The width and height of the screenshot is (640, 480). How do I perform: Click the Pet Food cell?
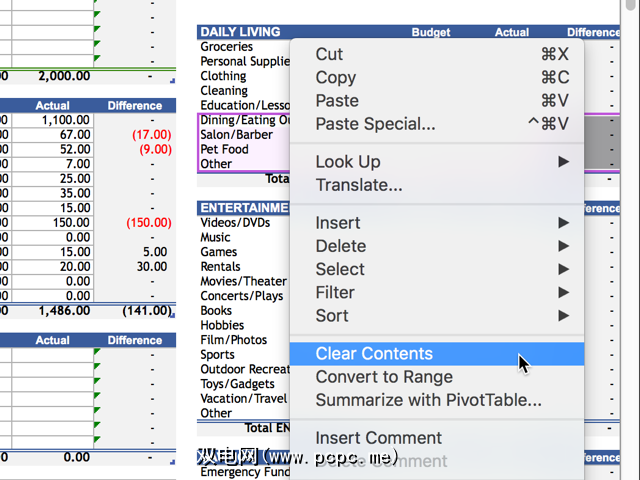click(224, 149)
